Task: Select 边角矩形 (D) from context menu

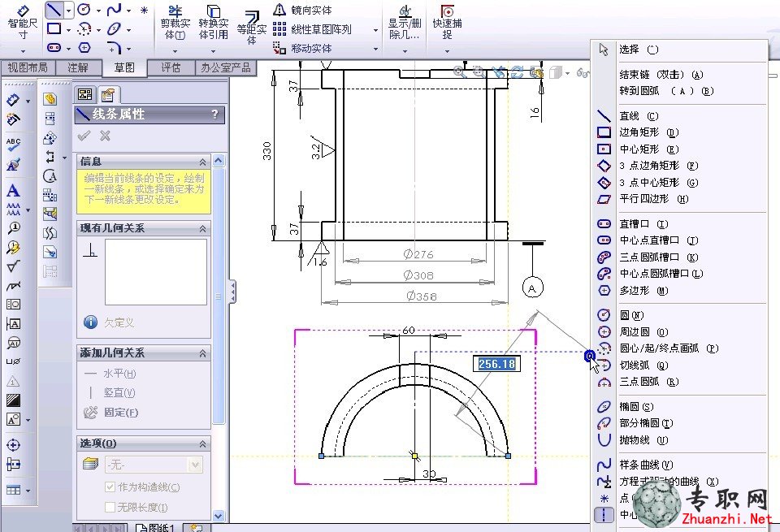Action: (678, 132)
